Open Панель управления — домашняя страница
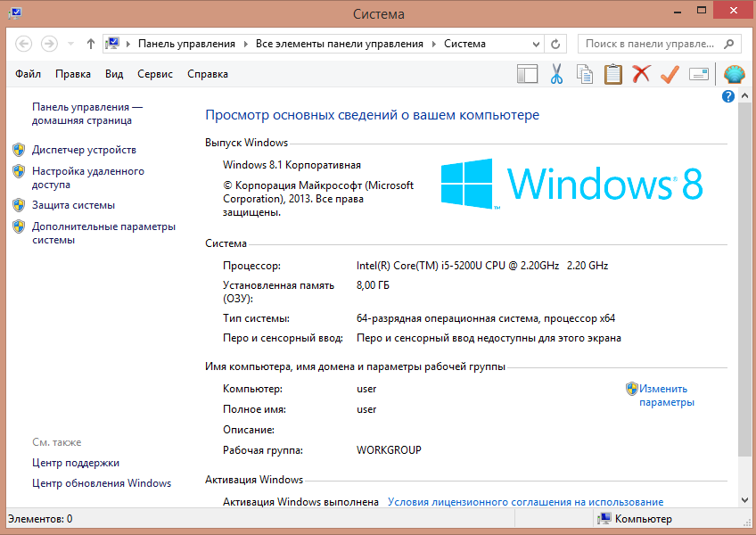Screen dimensions: 756x535 [x=86, y=114]
